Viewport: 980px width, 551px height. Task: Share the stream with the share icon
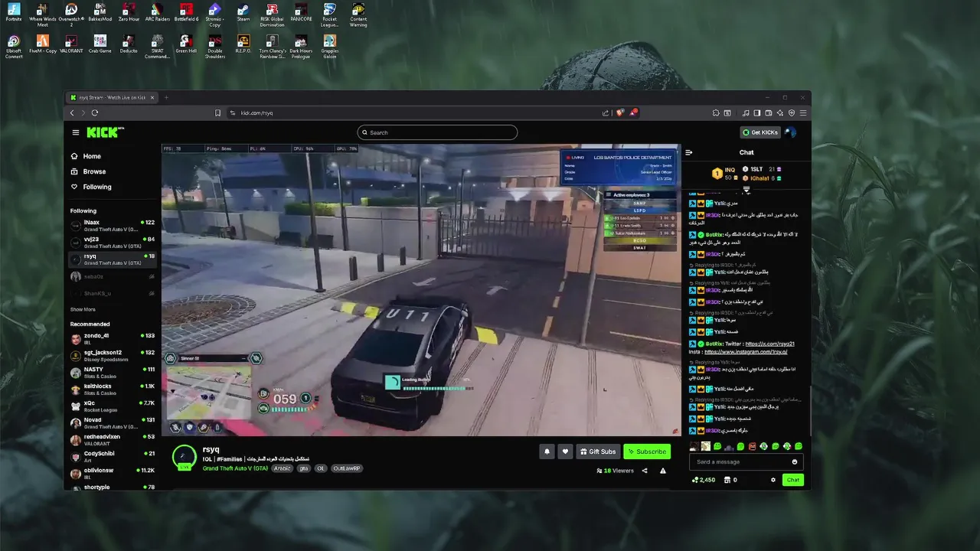(645, 471)
